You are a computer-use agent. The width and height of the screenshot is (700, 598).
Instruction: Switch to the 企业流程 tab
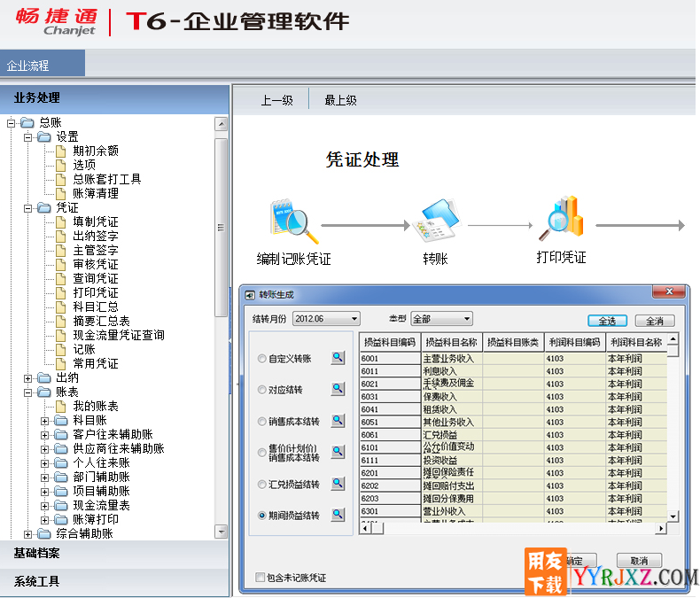pyautogui.click(x=43, y=64)
